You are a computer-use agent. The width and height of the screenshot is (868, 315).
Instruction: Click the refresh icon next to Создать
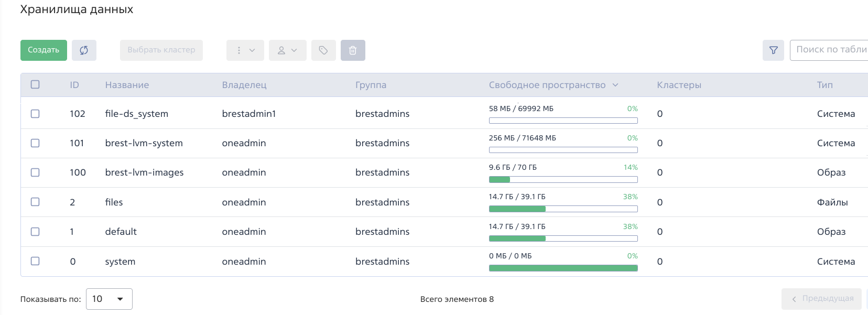point(84,50)
